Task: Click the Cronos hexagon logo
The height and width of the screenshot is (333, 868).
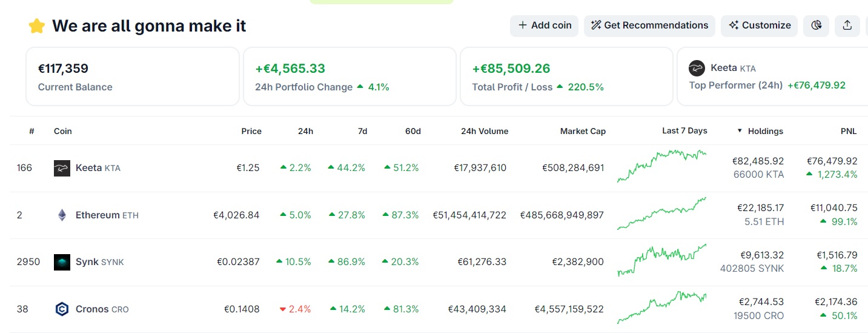Action: click(62, 309)
